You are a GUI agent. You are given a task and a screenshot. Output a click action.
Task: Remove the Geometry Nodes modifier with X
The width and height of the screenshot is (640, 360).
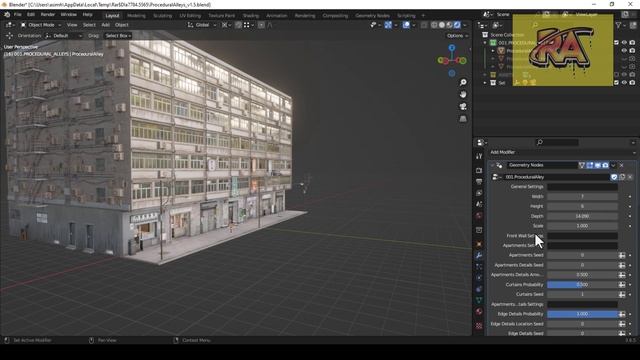tap(621, 165)
